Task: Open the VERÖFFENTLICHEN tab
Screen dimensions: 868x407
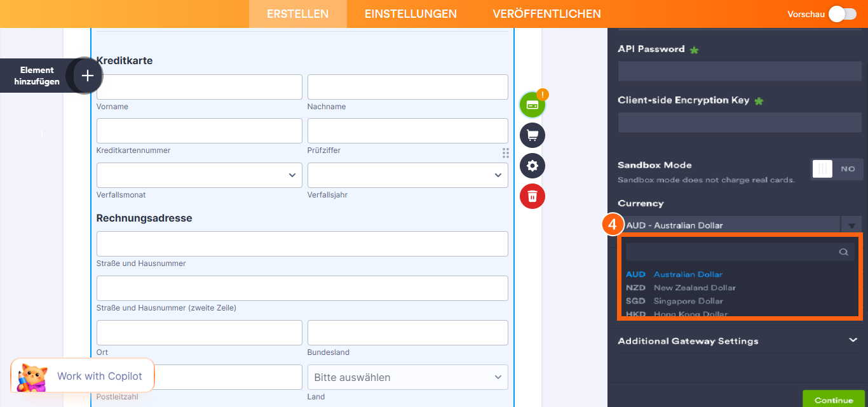Action: coord(546,13)
